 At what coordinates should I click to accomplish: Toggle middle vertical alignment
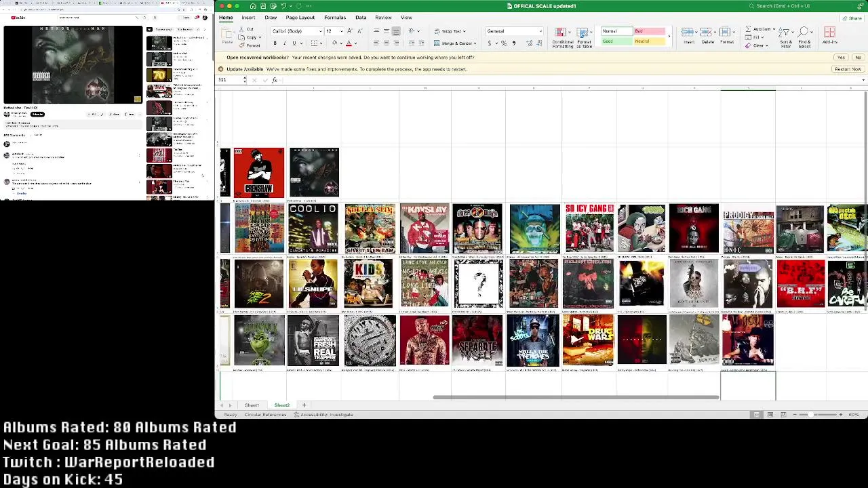coord(387,31)
